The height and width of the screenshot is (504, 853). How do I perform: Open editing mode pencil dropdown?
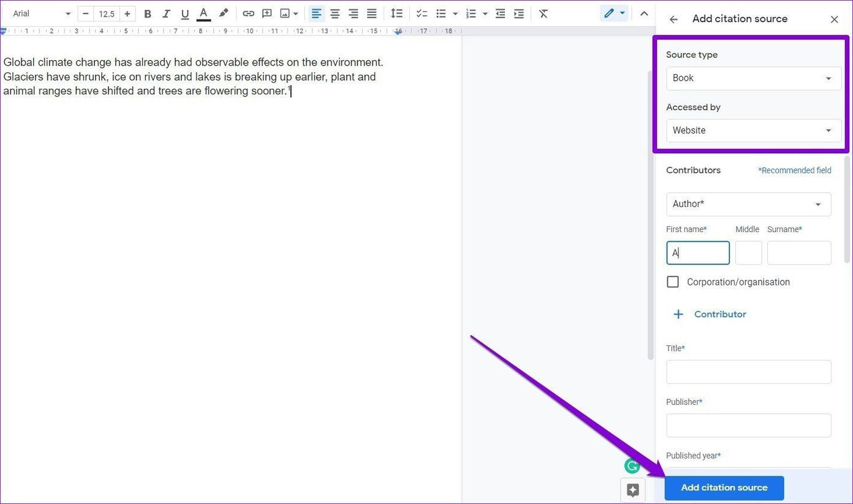click(614, 13)
